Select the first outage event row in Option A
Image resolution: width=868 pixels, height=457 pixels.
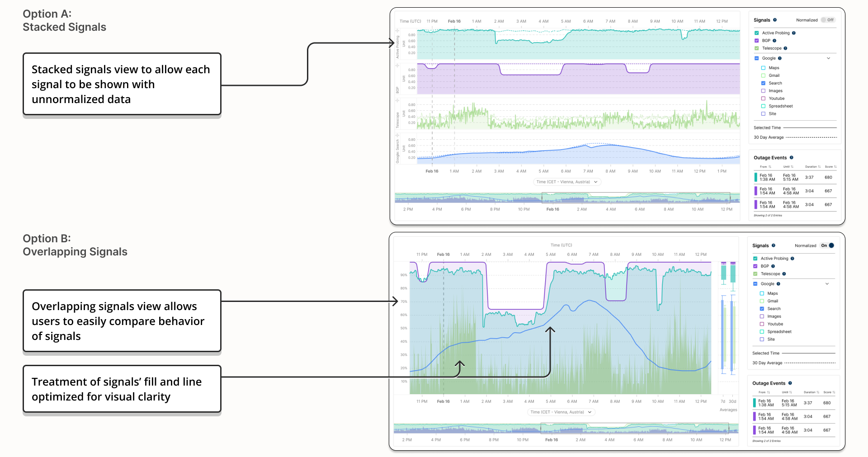(x=795, y=177)
